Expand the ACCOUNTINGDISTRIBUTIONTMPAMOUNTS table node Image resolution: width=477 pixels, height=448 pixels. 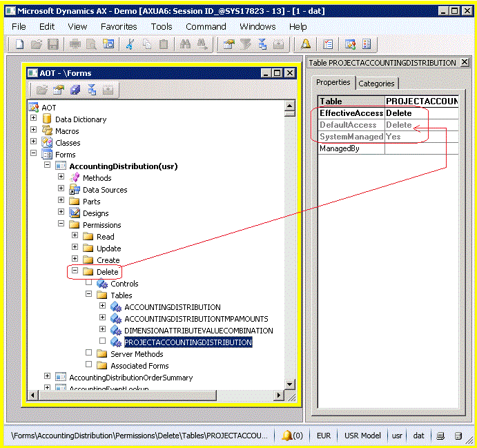(x=103, y=318)
